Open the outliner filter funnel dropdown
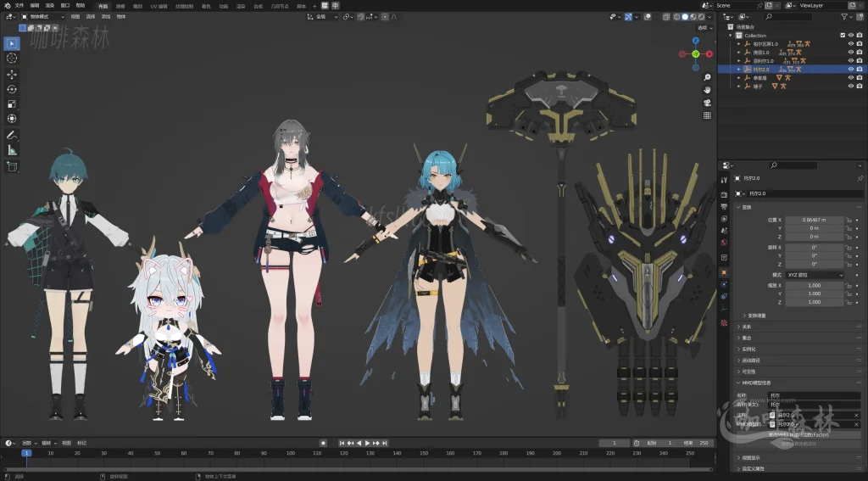 click(x=848, y=17)
